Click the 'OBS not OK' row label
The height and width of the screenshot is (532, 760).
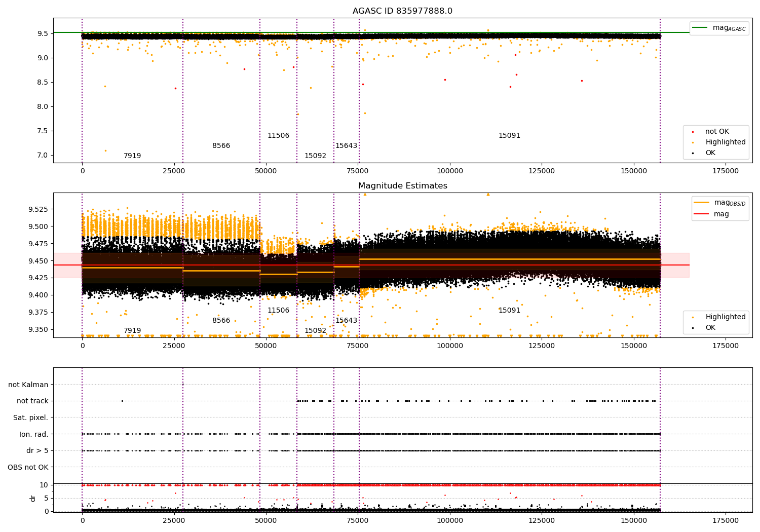point(28,468)
